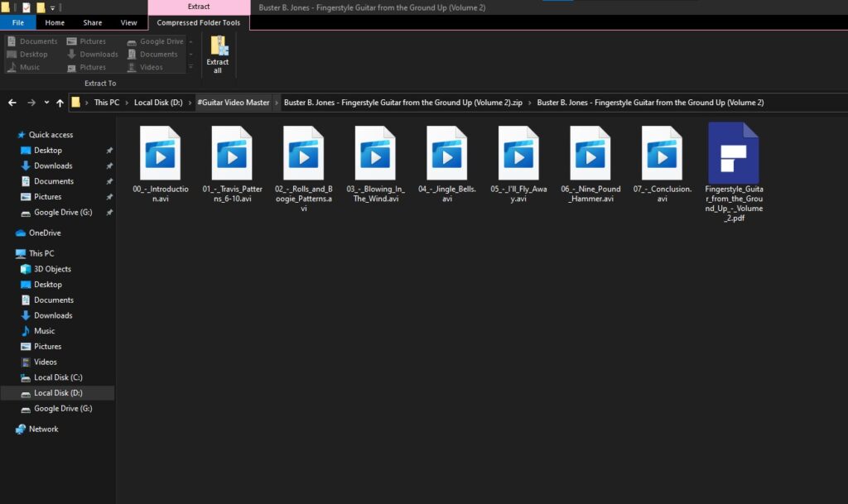
Task: Open OneDrive in the navigation pane
Action: coord(45,233)
